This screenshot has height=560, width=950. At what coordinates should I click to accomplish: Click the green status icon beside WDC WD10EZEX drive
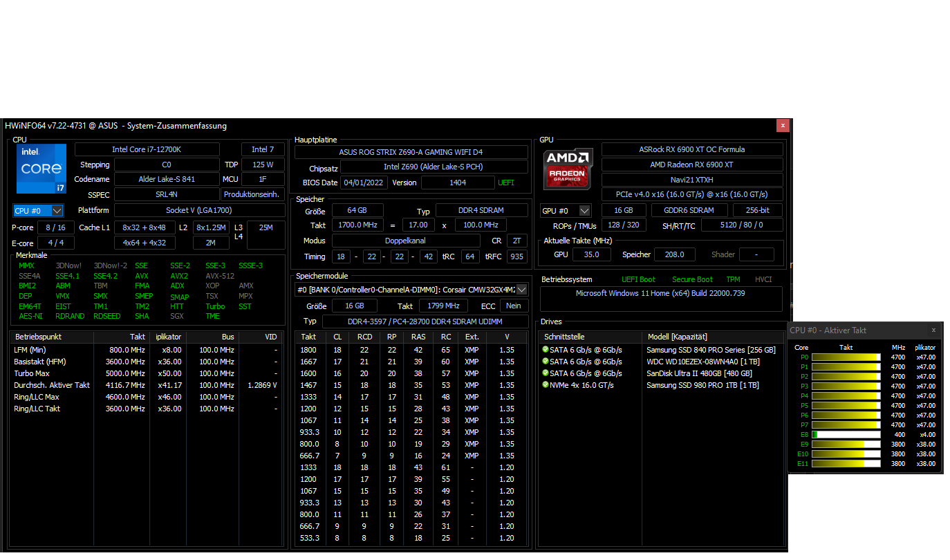(x=546, y=362)
